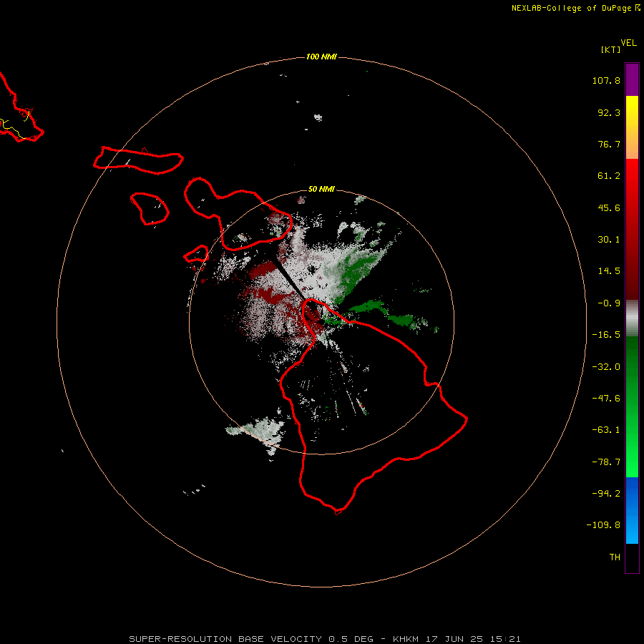This screenshot has width=644, height=644.
Task: Click the 45.6 scale label
Action: click(x=609, y=208)
